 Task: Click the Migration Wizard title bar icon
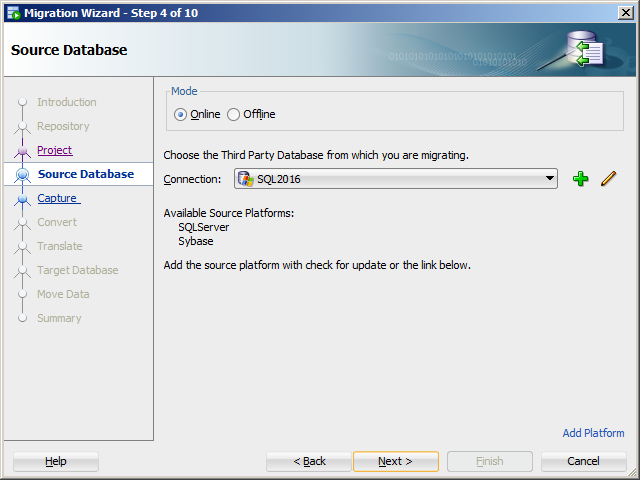(x=13, y=13)
